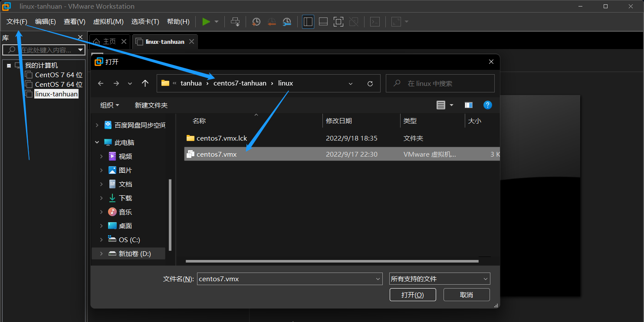This screenshot has width=644, height=322.
Task: Open the 虚拟机(M) menu
Action: 108,22
